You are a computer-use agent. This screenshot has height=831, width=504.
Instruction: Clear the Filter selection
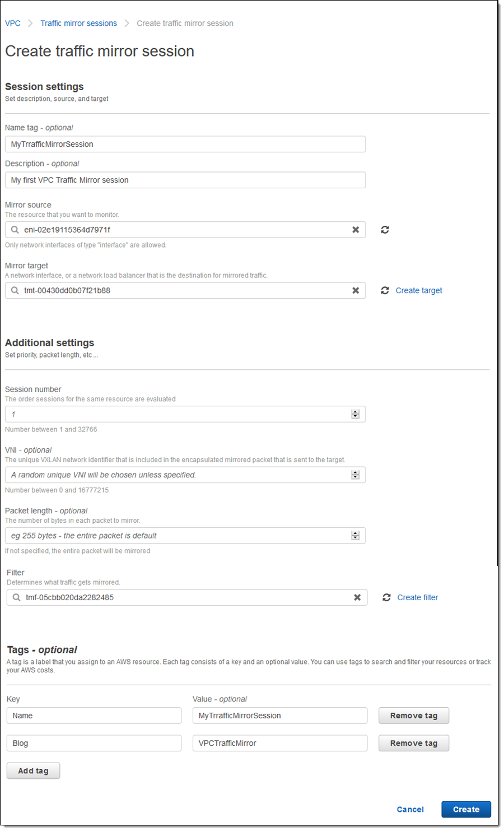tap(357, 597)
